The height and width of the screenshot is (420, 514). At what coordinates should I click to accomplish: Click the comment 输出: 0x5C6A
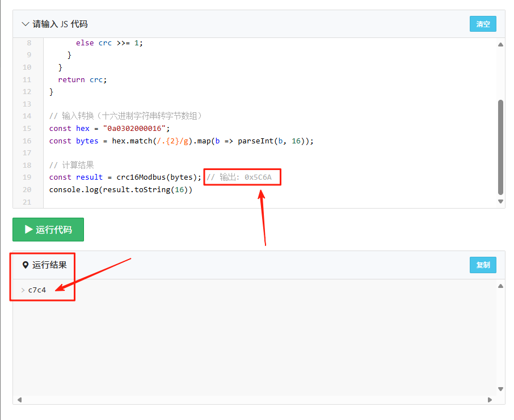[239, 177]
